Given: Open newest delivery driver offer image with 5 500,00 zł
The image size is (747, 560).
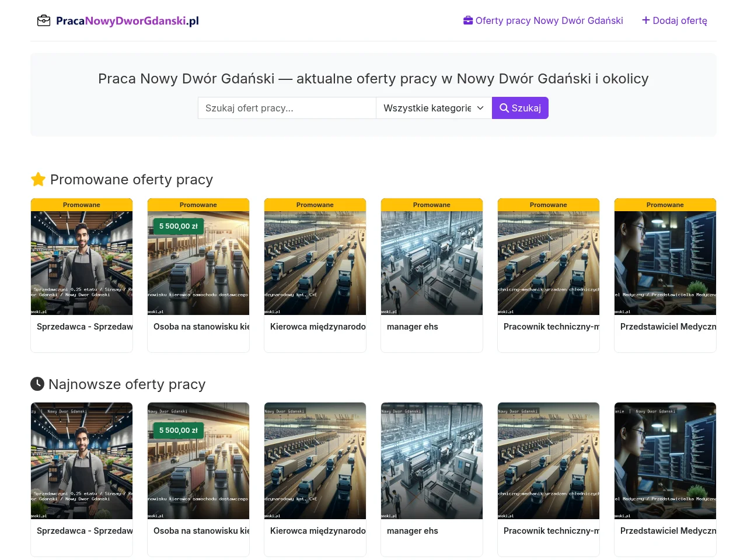Looking at the screenshot, I should tap(198, 461).
